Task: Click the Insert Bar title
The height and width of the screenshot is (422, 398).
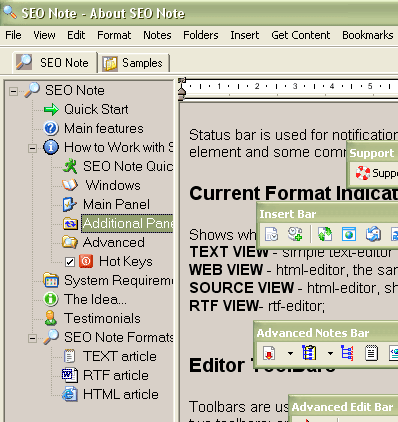Action: tap(288, 214)
